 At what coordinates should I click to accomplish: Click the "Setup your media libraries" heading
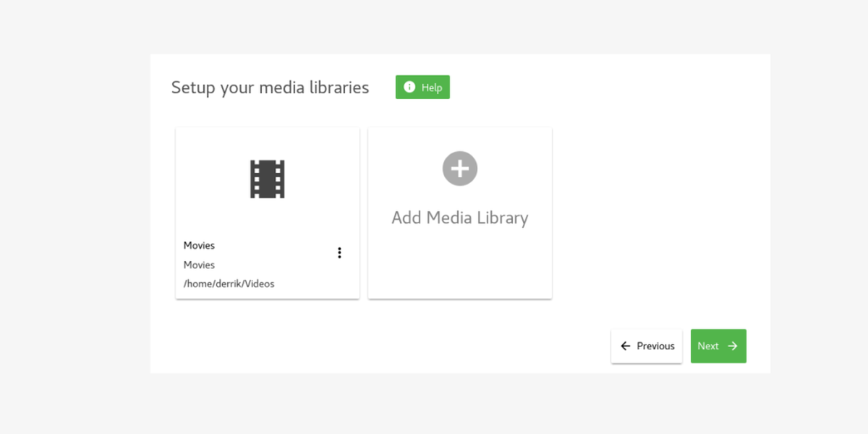[x=270, y=88]
